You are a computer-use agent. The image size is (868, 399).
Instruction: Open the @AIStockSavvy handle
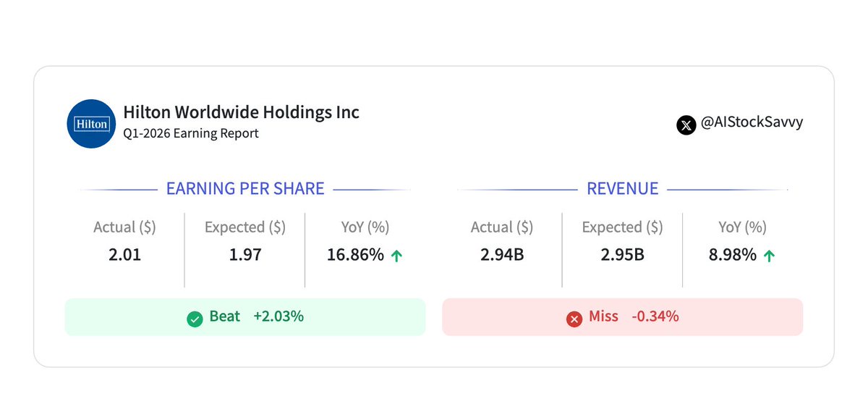[752, 123]
